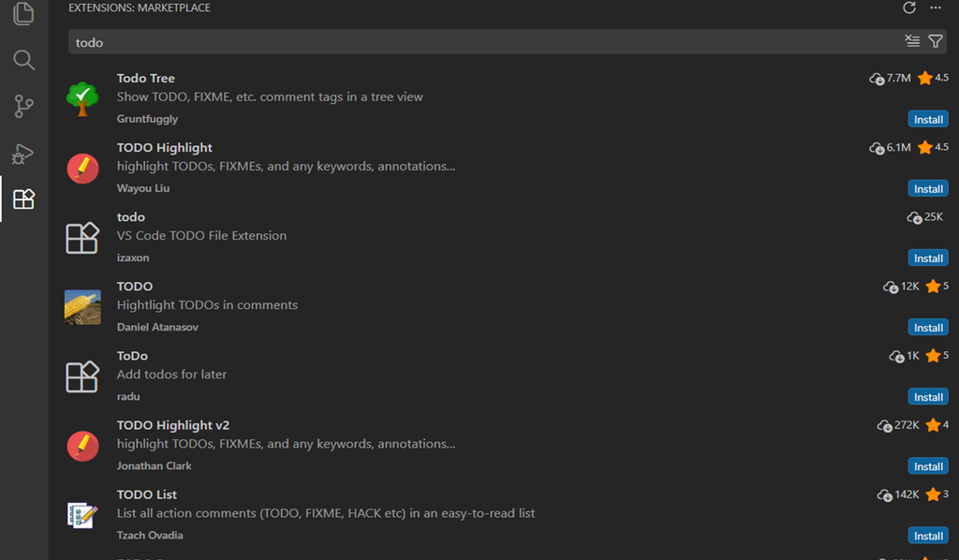Click the Todo Tree green tree icon
This screenshot has width=959, height=560.
point(82,98)
